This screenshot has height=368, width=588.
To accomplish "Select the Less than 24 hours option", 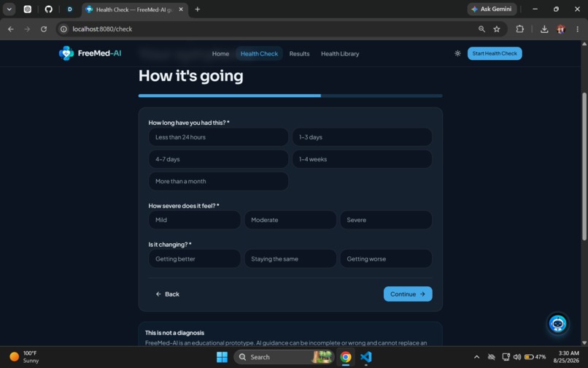I will (x=218, y=137).
